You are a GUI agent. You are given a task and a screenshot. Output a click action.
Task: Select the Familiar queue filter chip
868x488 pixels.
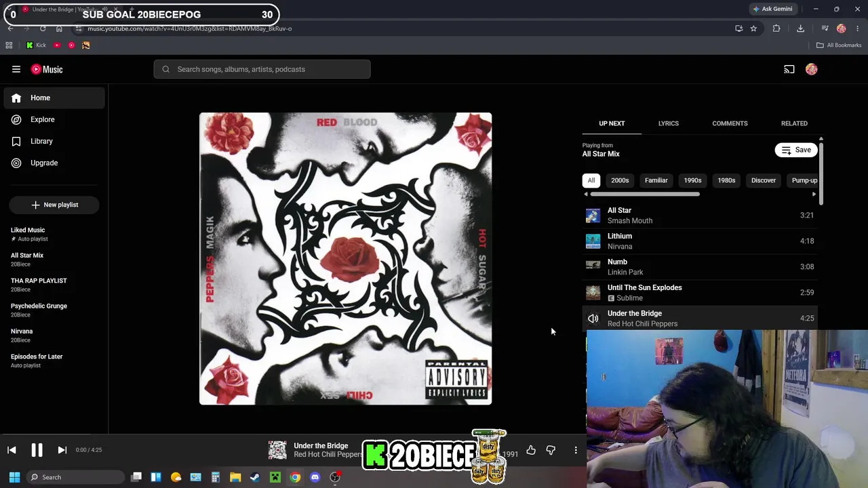[x=656, y=180]
